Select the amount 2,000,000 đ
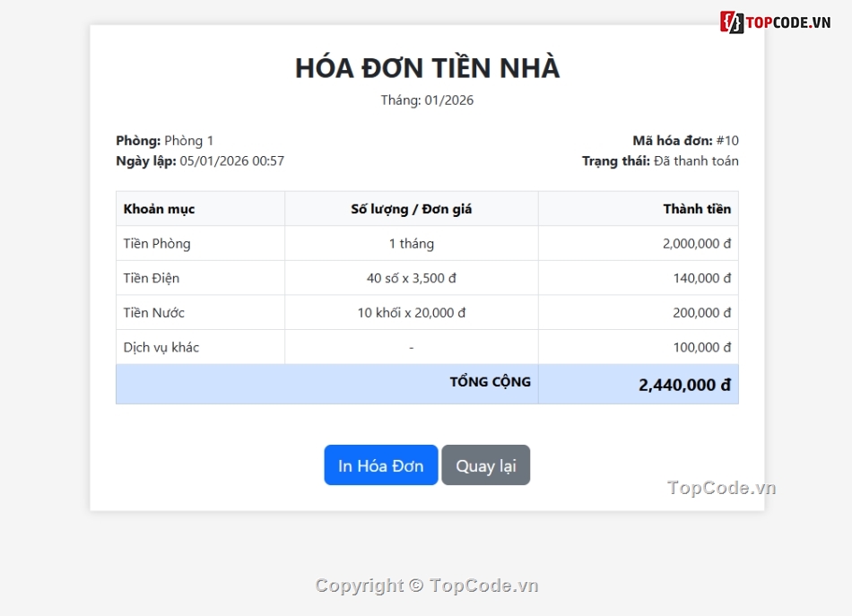Viewport: 852px width, 616px height. pos(697,243)
